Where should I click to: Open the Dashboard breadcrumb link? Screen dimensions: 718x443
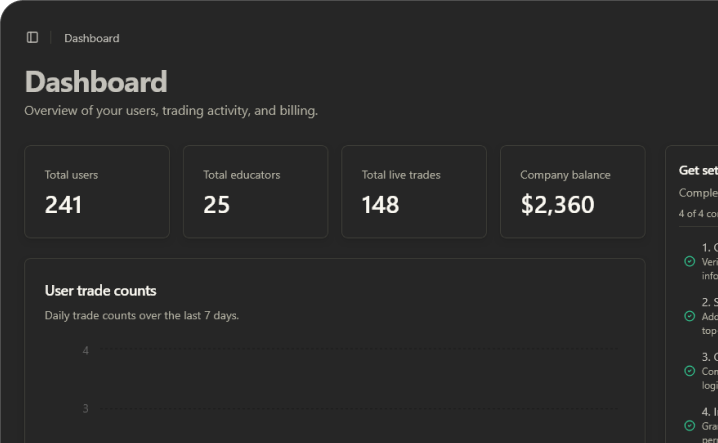[x=92, y=38]
